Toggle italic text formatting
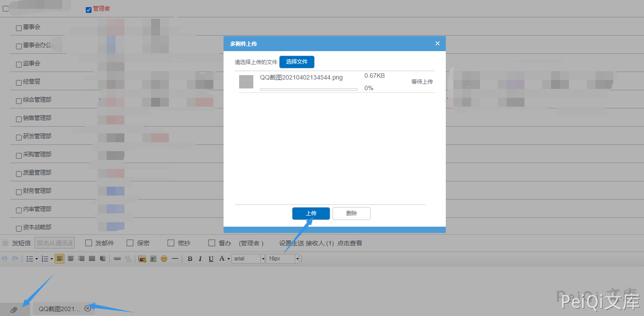644x316 pixels. 200,259
